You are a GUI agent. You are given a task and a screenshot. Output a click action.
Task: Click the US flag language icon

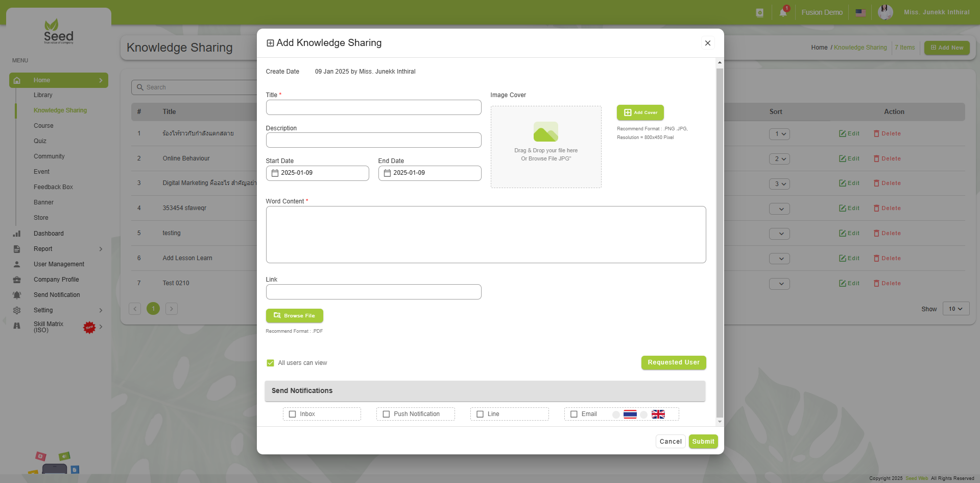tap(861, 13)
